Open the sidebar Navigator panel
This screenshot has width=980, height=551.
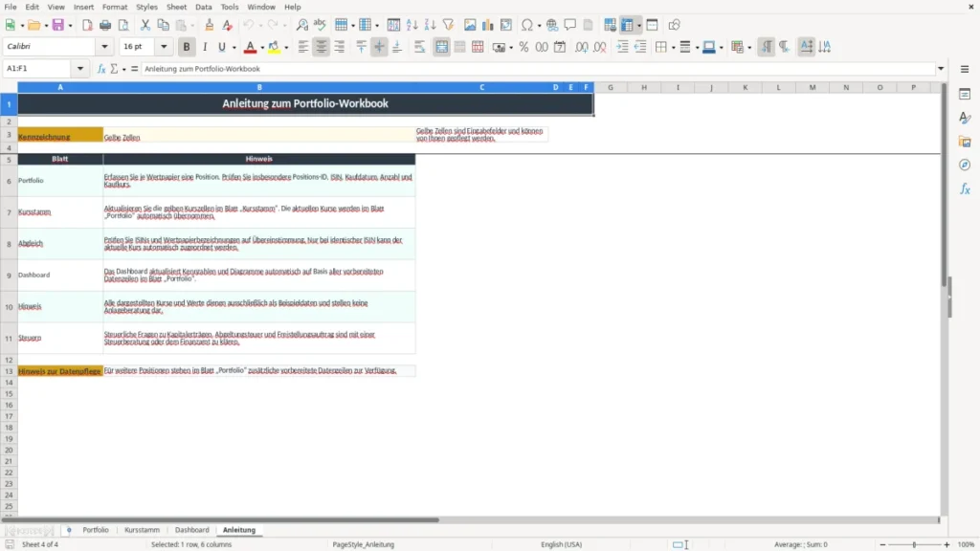coord(965,165)
